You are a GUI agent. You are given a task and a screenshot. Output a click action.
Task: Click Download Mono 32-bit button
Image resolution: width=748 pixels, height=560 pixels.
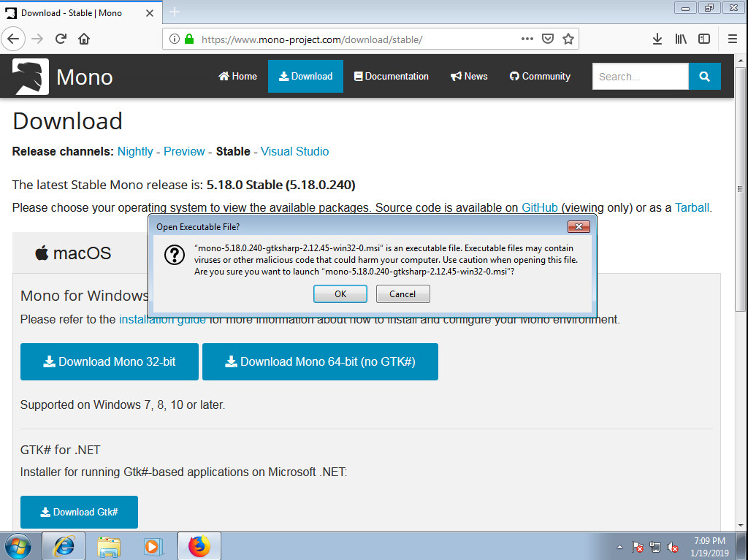click(x=110, y=361)
